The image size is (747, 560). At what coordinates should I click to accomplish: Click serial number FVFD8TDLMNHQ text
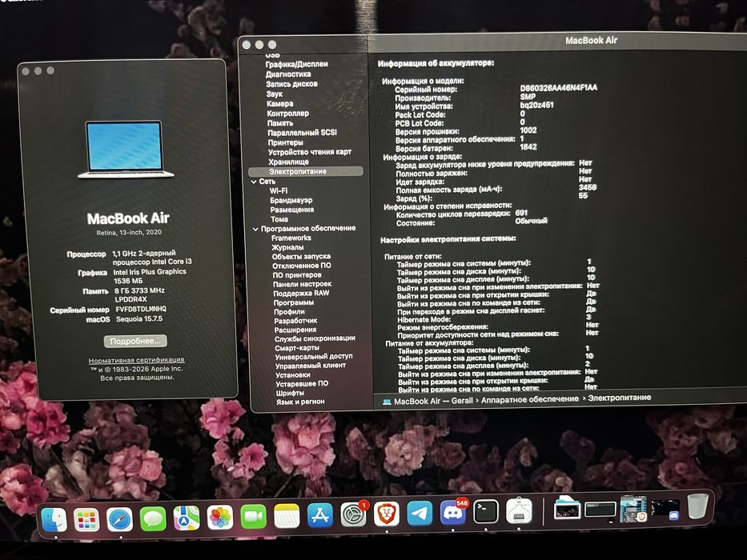(x=141, y=309)
